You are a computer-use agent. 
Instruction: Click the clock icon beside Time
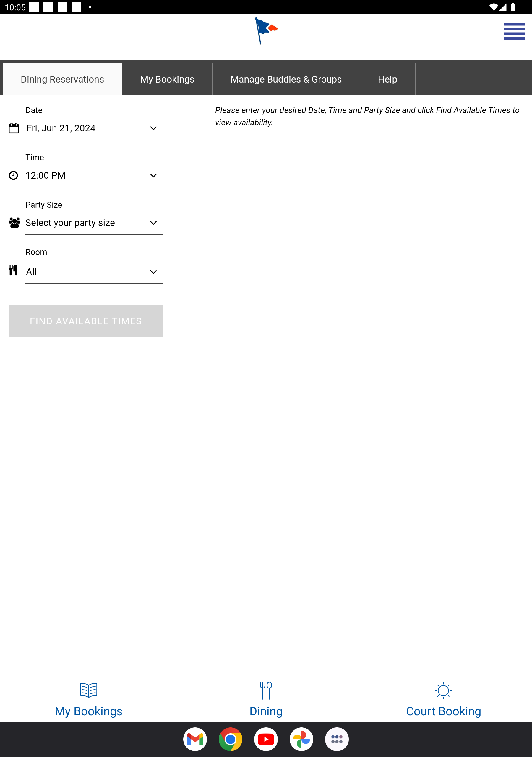point(14,175)
